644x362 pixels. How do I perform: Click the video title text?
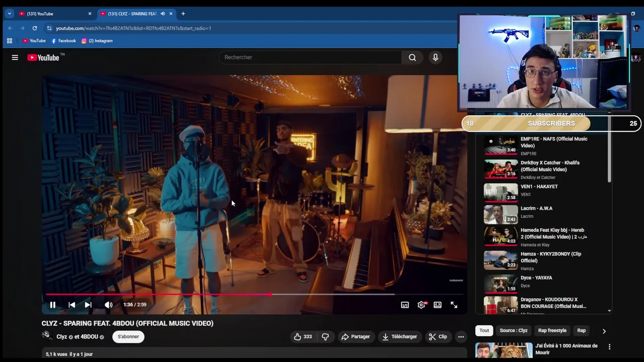(x=127, y=323)
